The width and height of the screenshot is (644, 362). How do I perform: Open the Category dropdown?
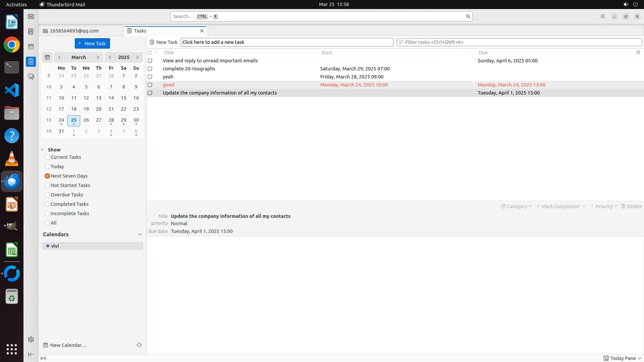pos(516,206)
